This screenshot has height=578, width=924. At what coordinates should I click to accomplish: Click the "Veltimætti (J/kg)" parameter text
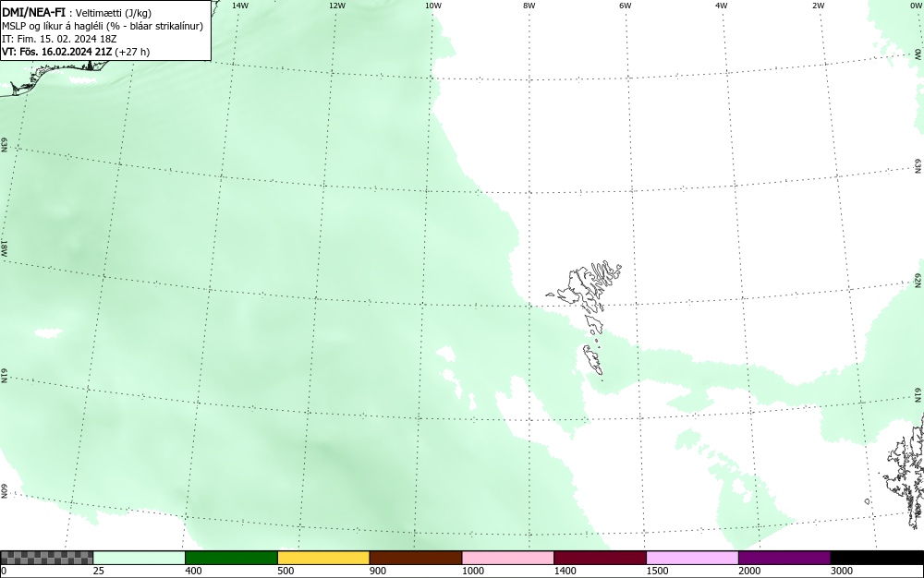tap(113, 13)
